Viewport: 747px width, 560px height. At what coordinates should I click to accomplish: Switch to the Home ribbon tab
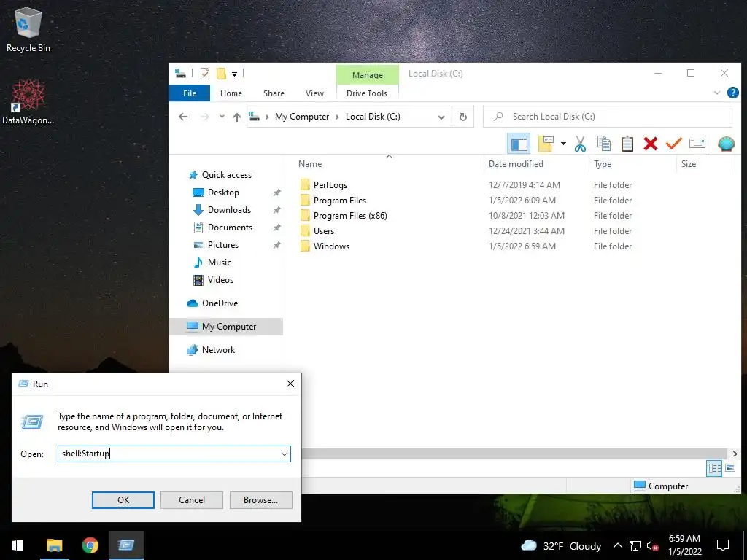[x=231, y=93]
